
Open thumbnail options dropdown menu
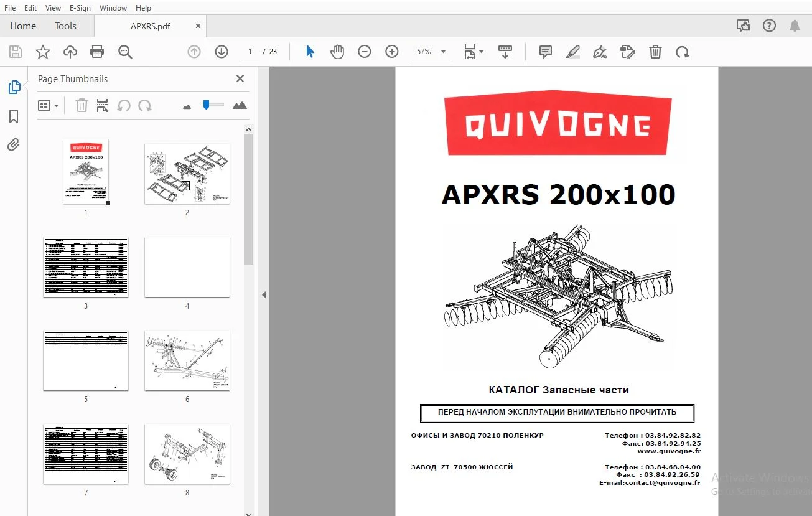coord(49,106)
